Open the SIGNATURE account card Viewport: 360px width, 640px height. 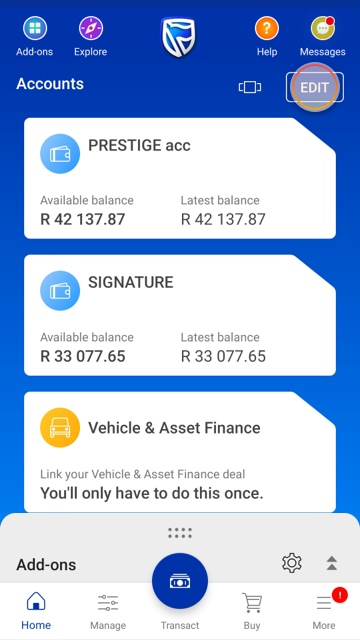pyautogui.click(x=180, y=315)
